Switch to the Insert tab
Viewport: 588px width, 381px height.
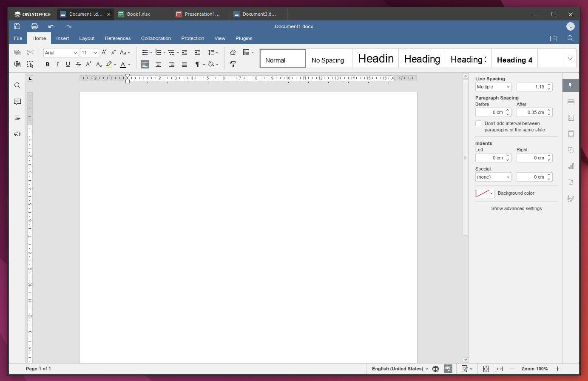tap(62, 38)
